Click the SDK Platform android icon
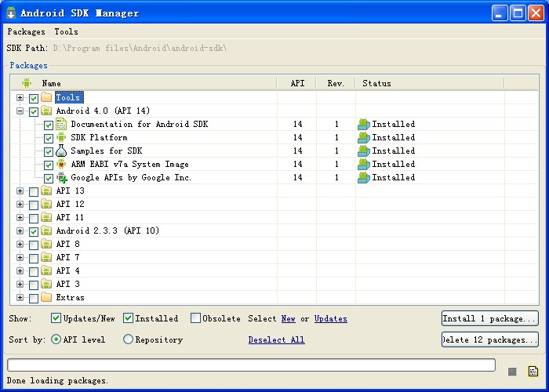Screen dimensions: 549x392 61,137
